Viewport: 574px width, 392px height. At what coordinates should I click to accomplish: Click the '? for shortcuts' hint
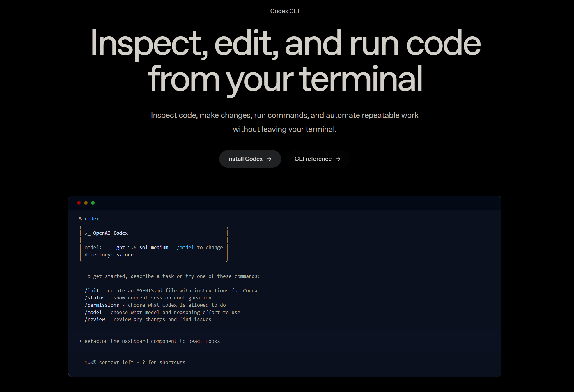tap(164, 362)
